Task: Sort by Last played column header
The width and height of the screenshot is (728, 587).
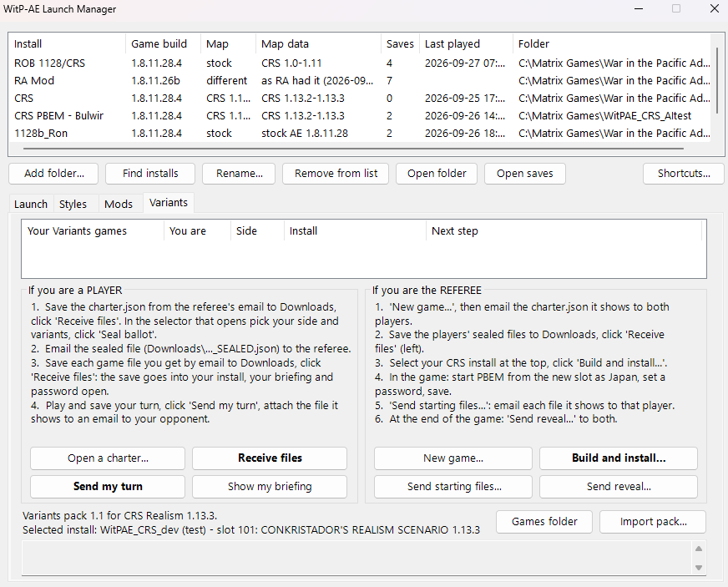Action: 466,44
